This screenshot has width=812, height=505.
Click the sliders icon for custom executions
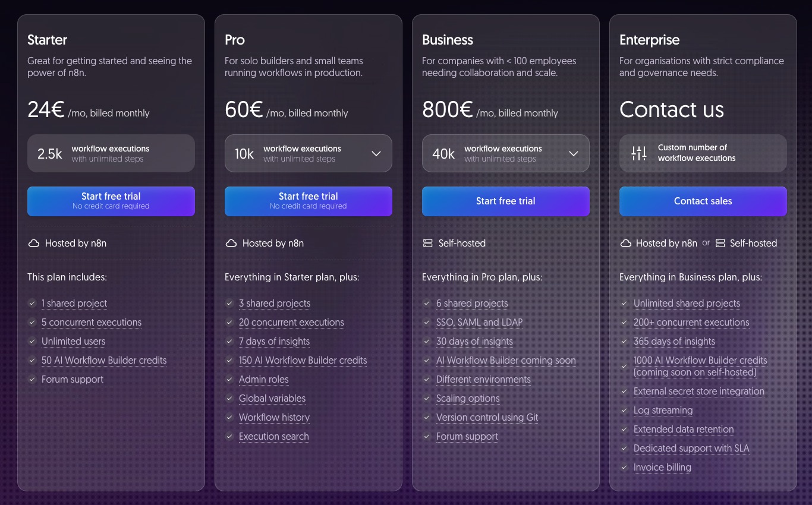click(x=639, y=153)
